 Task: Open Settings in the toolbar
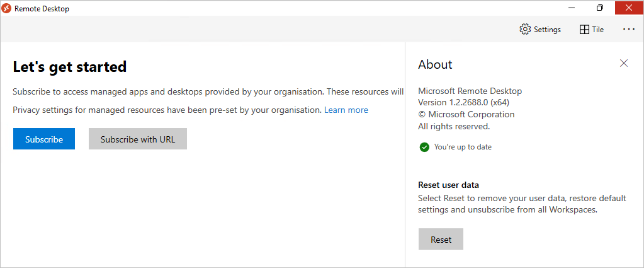coord(539,30)
